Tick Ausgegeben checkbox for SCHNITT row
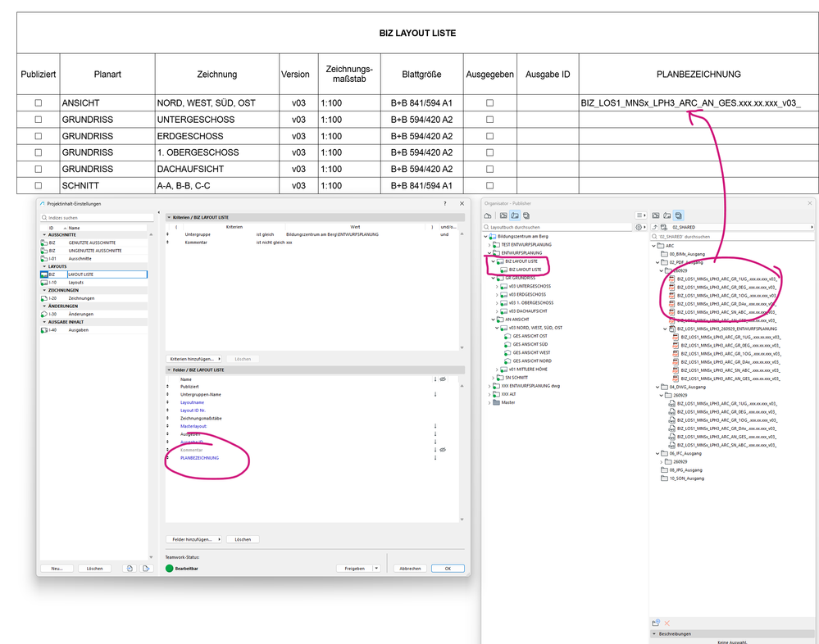 click(x=490, y=185)
